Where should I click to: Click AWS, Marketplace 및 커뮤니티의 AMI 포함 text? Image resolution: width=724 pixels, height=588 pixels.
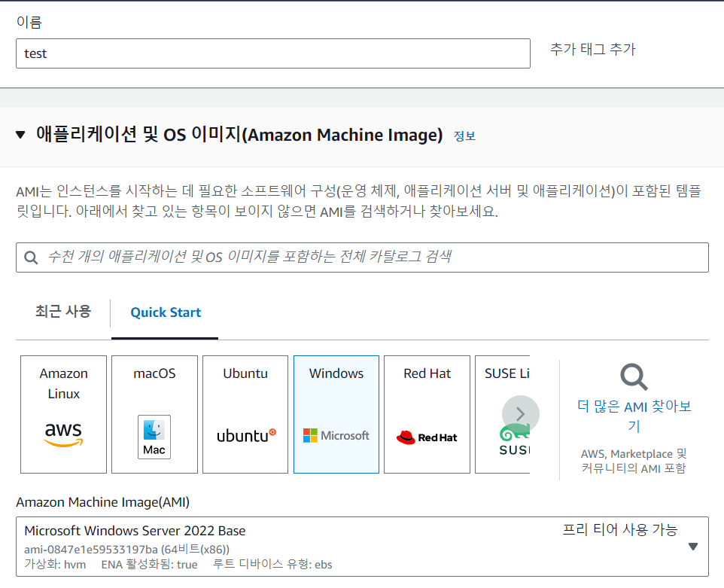634,461
